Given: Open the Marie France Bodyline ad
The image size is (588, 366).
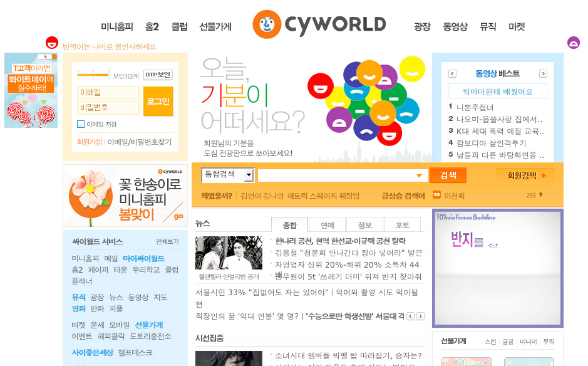Looking at the screenshot, I should (x=498, y=268).
